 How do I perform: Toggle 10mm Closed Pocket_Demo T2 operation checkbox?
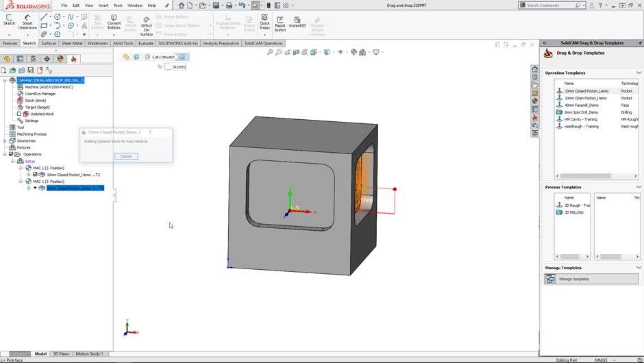click(x=35, y=174)
